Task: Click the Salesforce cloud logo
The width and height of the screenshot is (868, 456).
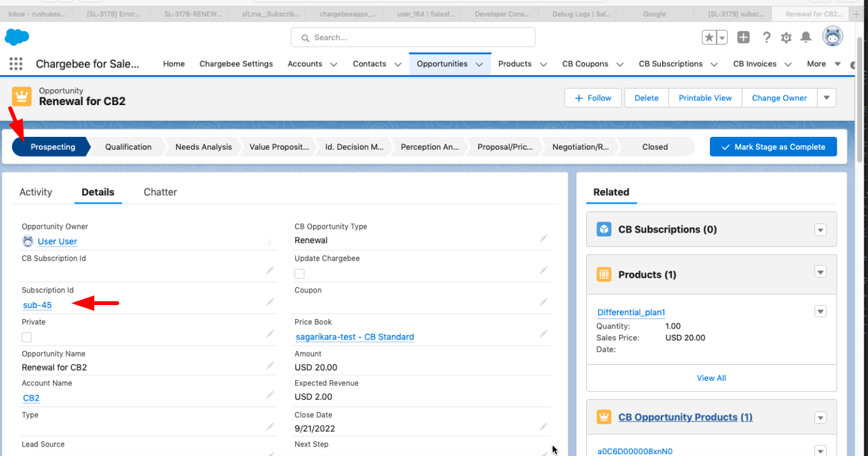Action: pos(17,38)
